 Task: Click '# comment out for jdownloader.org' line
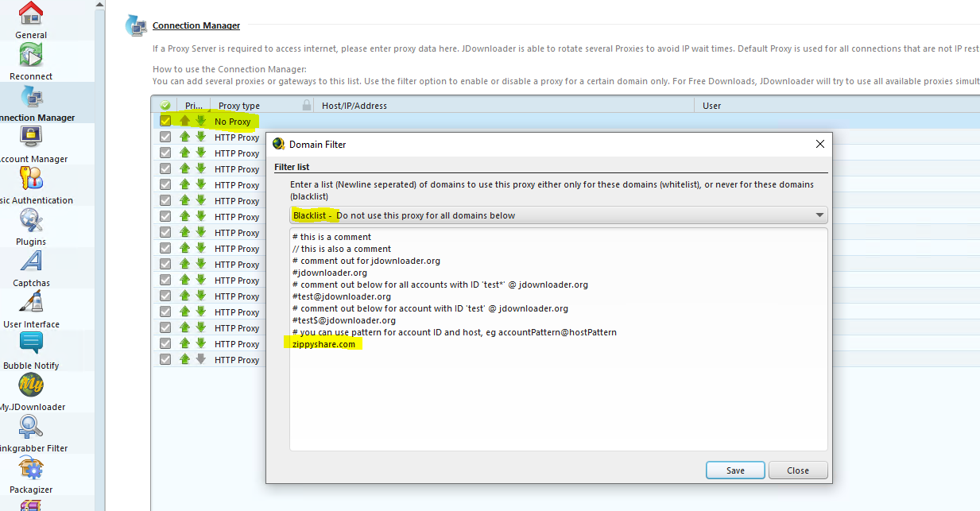coord(366,261)
